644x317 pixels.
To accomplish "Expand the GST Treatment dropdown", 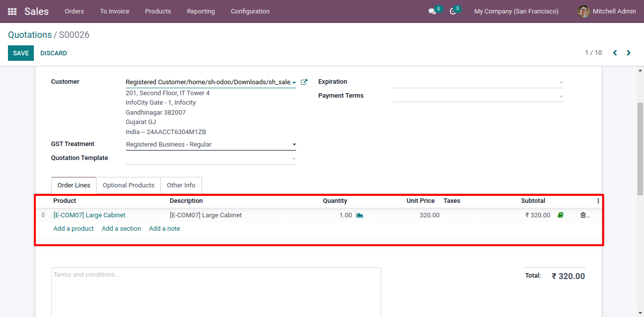I will pyautogui.click(x=294, y=145).
